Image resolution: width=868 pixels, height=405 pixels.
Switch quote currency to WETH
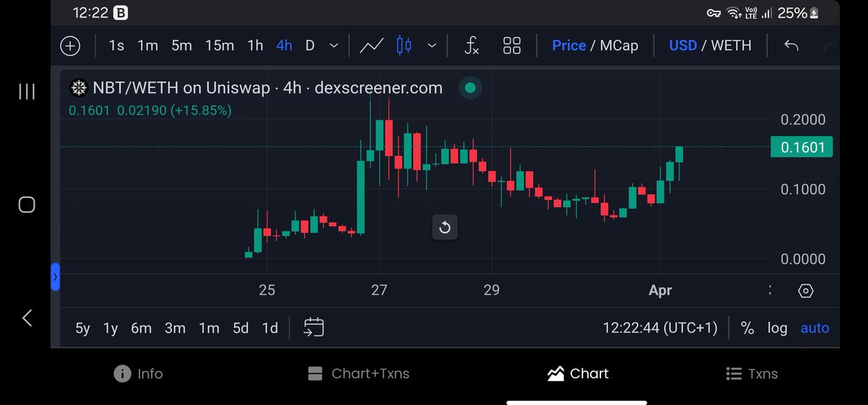click(731, 46)
